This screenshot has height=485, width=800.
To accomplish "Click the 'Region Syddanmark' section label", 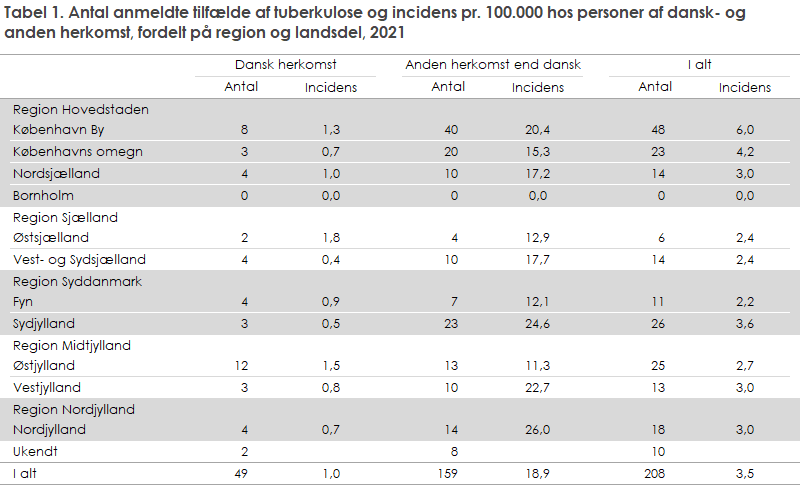I will point(78,282).
